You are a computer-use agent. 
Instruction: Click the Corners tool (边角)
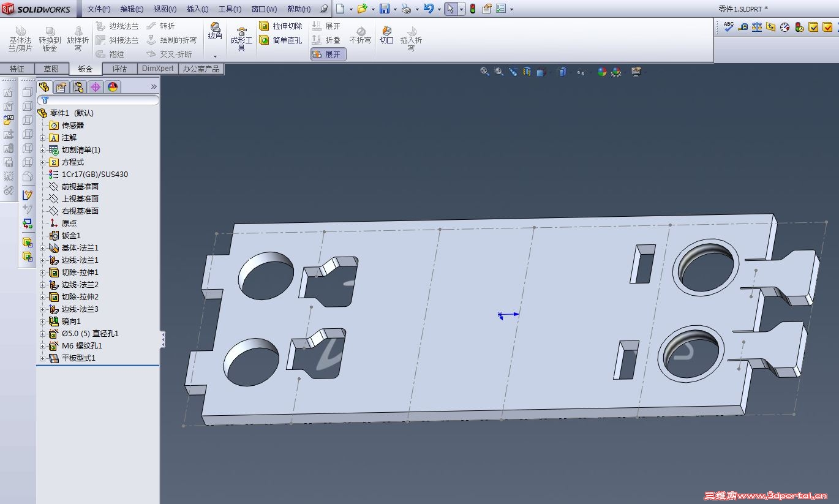tap(215, 31)
